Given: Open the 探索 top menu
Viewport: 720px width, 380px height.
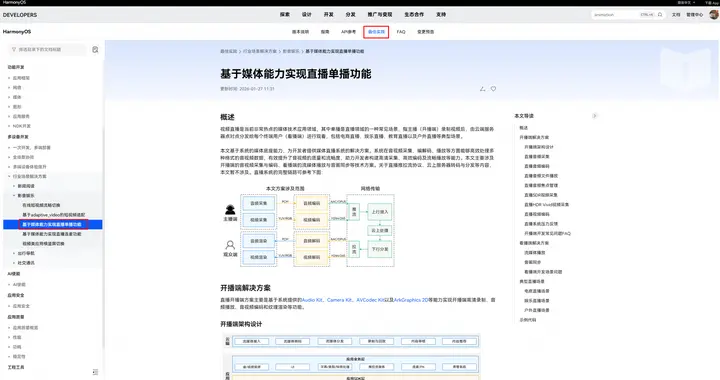Looking at the screenshot, I should (285, 15).
